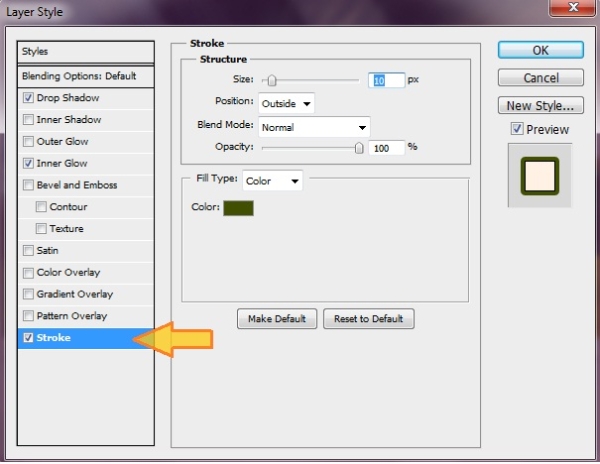Click the New Style... button

pos(541,105)
